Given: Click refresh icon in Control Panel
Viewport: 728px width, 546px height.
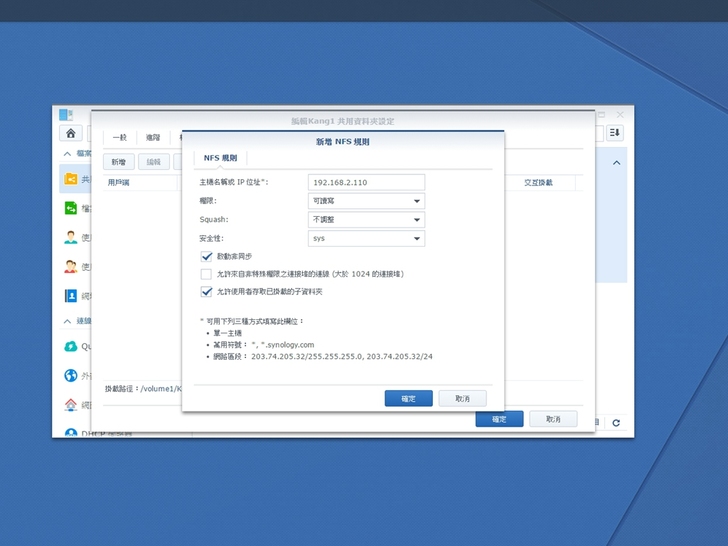Looking at the screenshot, I should pos(616,423).
